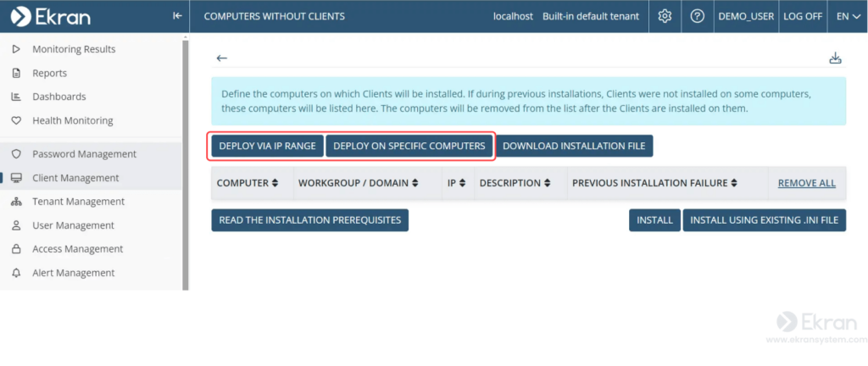This screenshot has width=868, height=366.
Task: Collapse the sidebar with the arrow icon
Action: point(177,16)
